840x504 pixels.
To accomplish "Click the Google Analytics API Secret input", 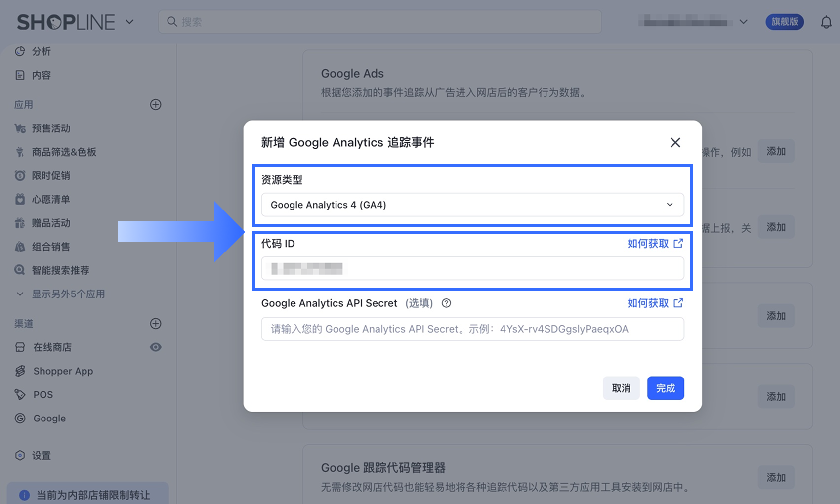I will 472,329.
